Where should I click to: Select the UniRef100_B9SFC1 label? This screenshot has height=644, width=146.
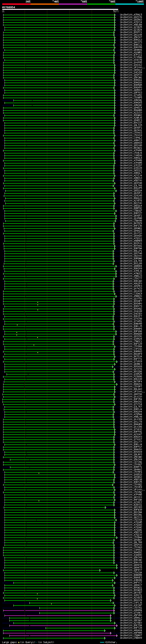(x=131, y=32)
